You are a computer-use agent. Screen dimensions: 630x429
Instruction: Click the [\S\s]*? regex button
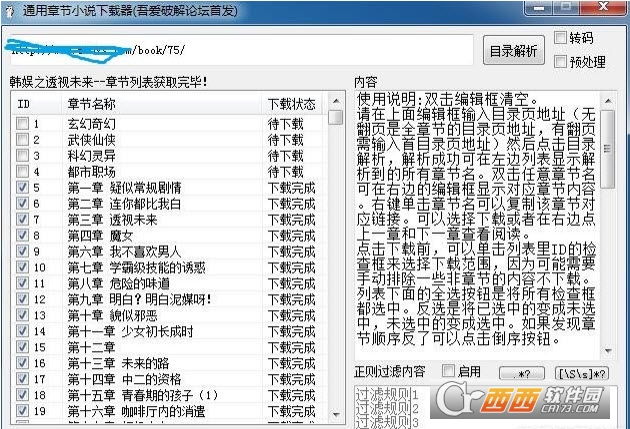click(x=582, y=374)
